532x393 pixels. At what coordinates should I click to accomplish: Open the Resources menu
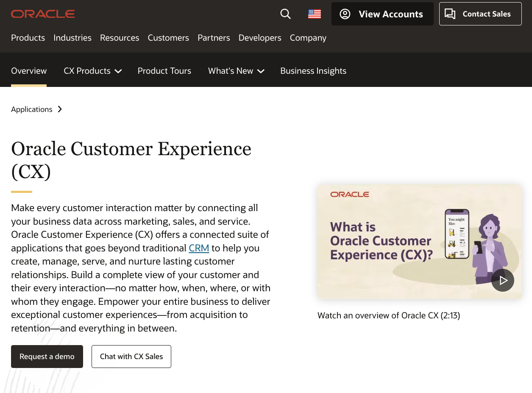tap(120, 38)
